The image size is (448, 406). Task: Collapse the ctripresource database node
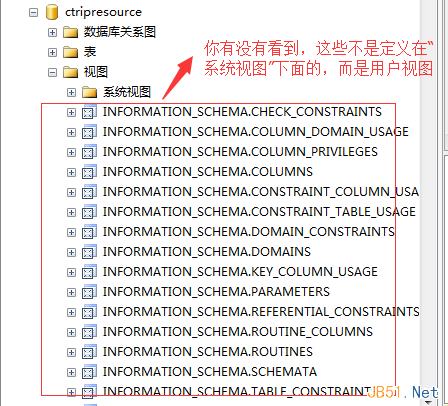point(33,13)
